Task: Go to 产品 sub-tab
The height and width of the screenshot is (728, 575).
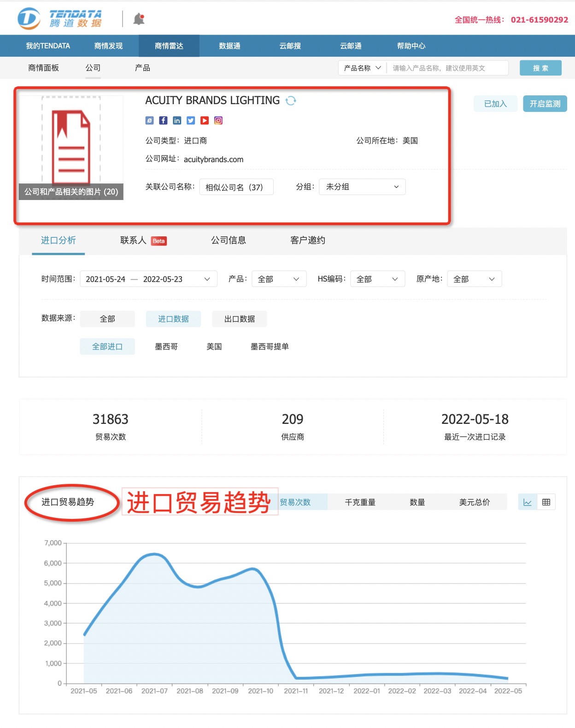Action: pyautogui.click(x=142, y=68)
